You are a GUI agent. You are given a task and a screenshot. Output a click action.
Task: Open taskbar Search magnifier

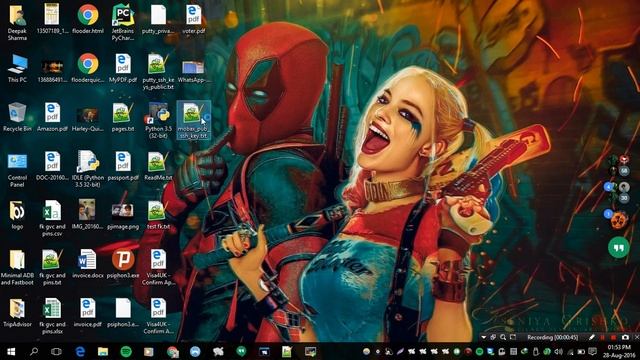point(34,351)
